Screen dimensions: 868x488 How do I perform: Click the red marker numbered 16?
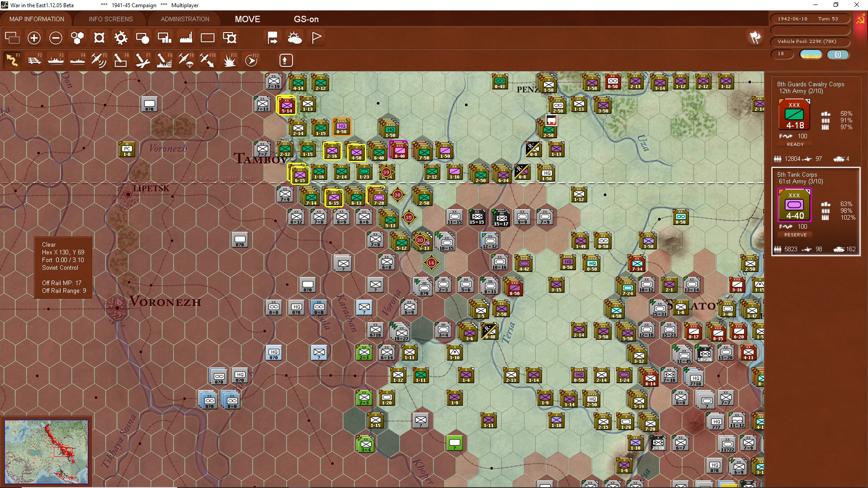point(431,263)
